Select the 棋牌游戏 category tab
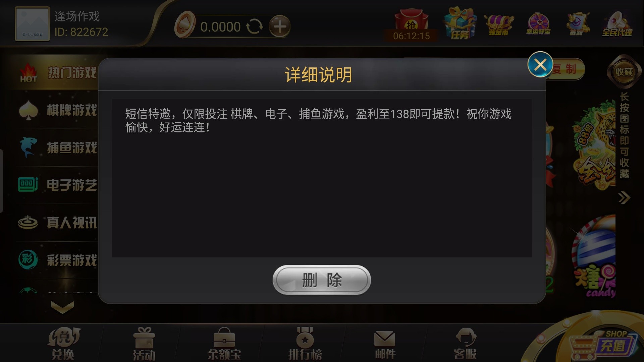 pos(58,110)
